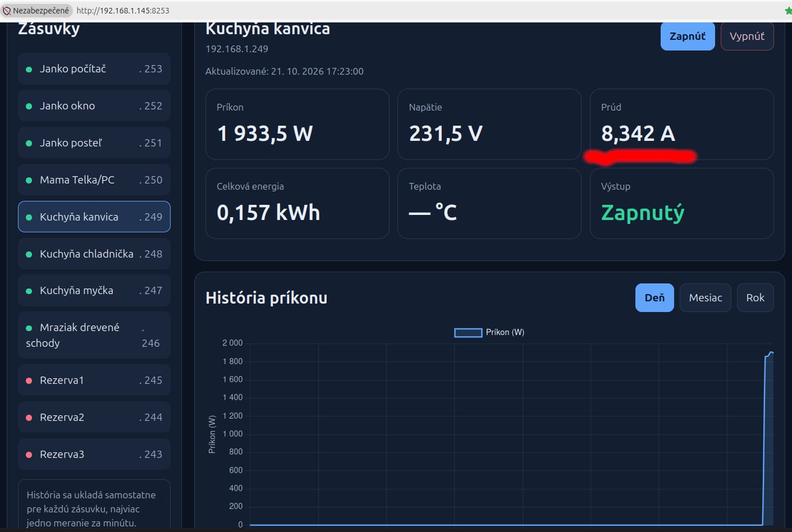
Task: Choose the Rezerva2 socket
Action: 94,418
